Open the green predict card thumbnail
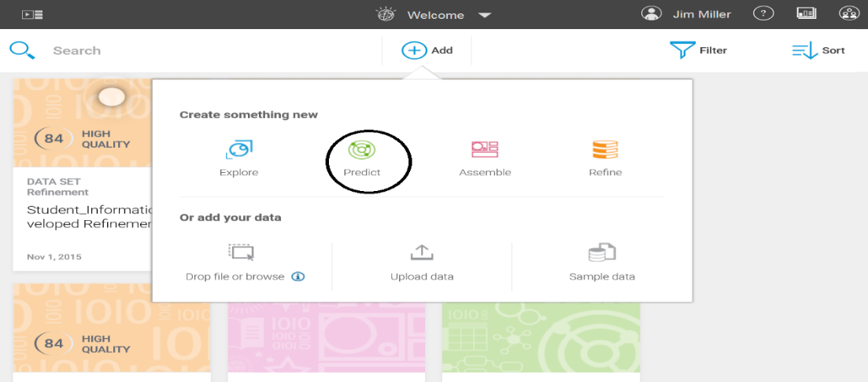Image resolution: width=868 pixels, height=382 pixels. click(x=541, y=337)
